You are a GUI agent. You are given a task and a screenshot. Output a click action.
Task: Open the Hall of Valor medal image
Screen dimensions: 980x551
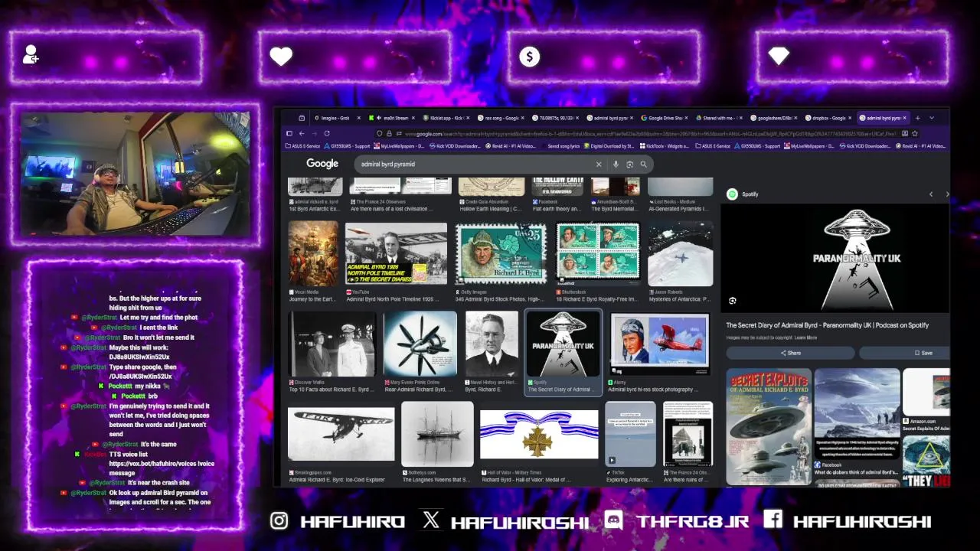point(539,434)
